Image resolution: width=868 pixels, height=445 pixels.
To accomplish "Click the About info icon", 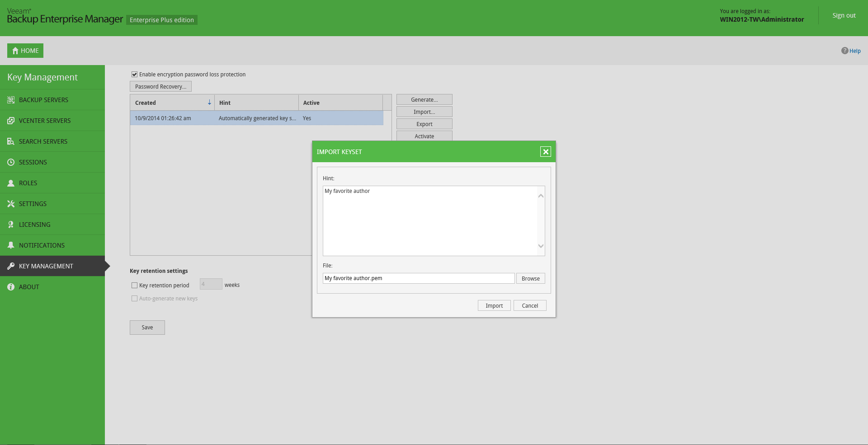I will pyautogui.click(x=11, y=287).
